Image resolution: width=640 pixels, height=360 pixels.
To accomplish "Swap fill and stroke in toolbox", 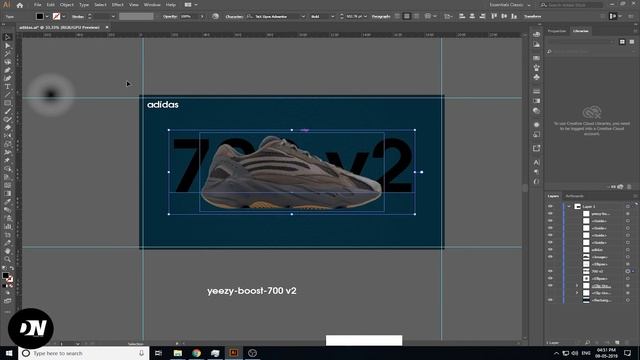I will [11, 269].
